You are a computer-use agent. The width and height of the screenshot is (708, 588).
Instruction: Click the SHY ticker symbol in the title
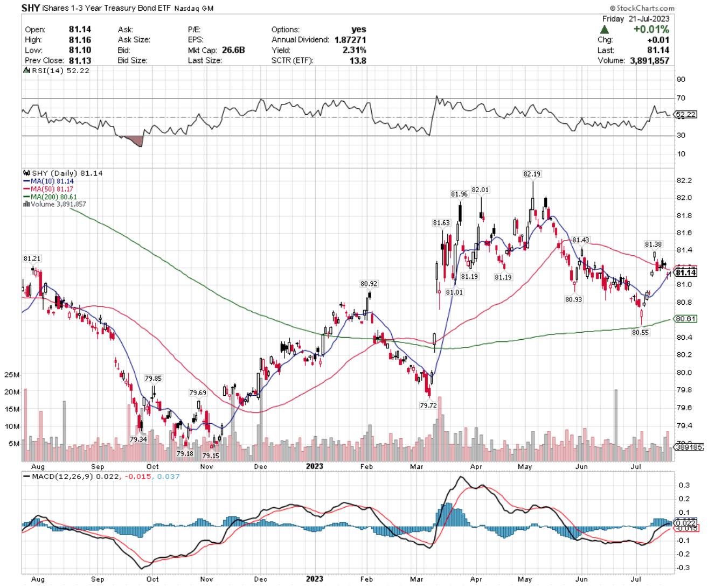(x=30, y=8)
